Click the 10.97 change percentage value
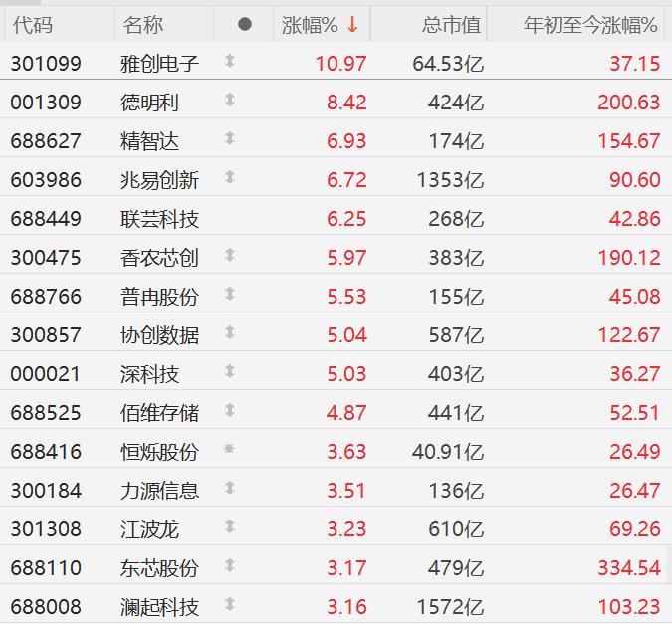This screenshot has height=624, width=672. (x=340, y=64)
